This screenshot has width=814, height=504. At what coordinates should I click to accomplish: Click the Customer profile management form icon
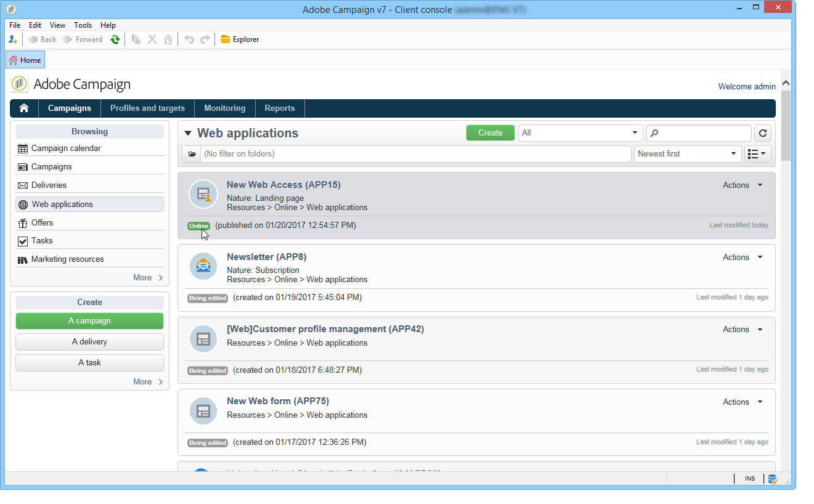203,339
